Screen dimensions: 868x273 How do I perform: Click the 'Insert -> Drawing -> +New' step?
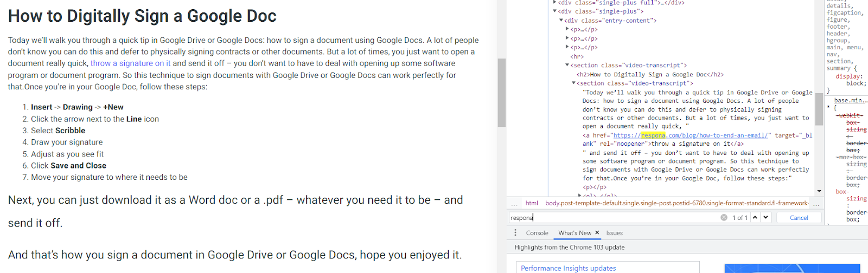(x=77, y=107)
